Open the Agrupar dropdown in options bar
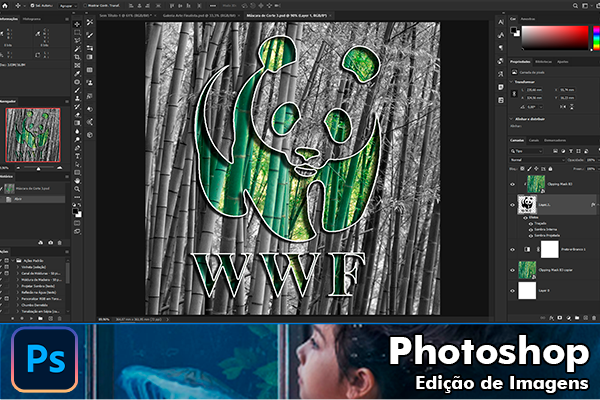Screen dimensions: 600x400 68,6
